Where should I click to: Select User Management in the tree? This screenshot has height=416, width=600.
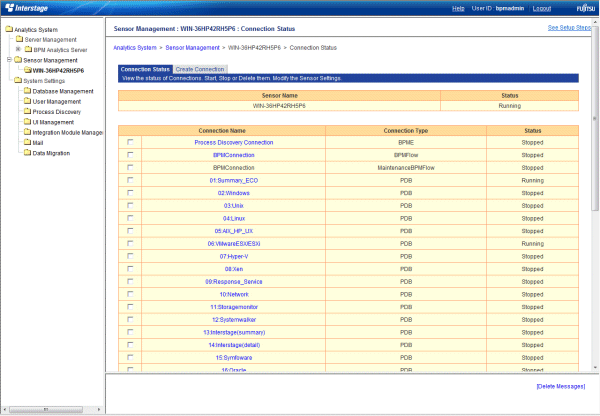pyautogui.click(x=57, y=101)
